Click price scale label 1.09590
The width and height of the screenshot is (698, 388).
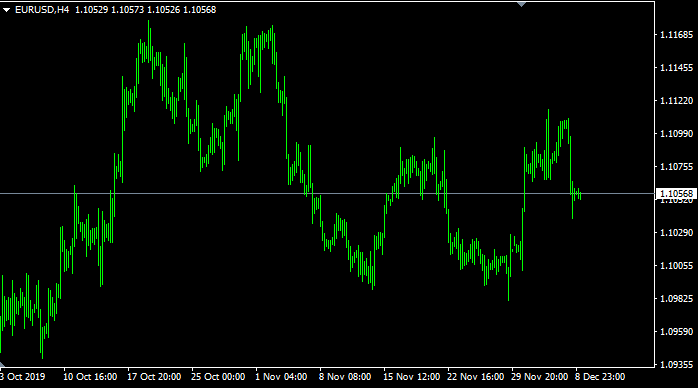677,331
